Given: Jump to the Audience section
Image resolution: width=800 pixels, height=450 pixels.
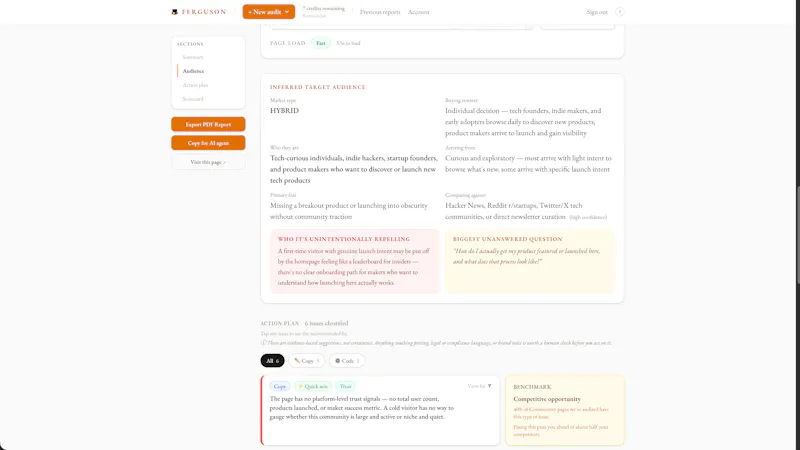Looking at the screenshot, I should click(x=193, y=71).
